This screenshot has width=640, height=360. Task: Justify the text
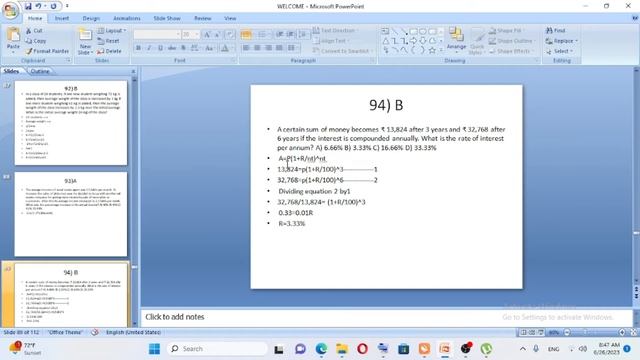[279, 48]
